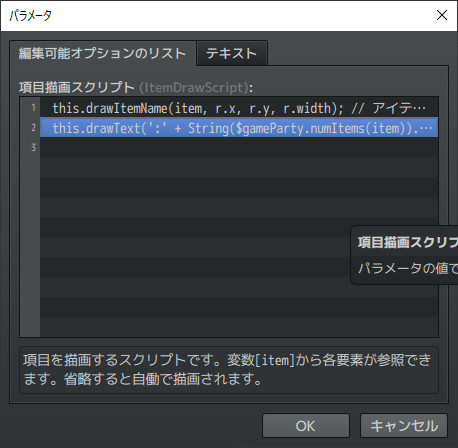Click empty script line 3
The image size is (458, 448).
click(239, 147)
